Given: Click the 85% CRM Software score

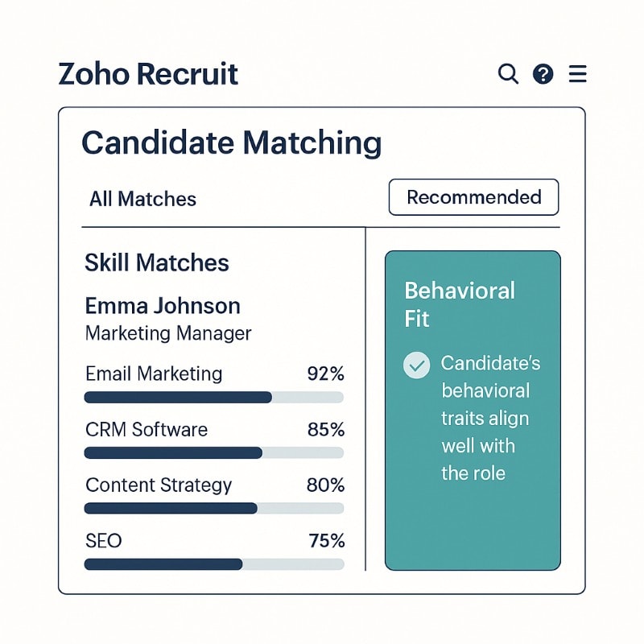Looking at the screenshot, I should (325, 430).
